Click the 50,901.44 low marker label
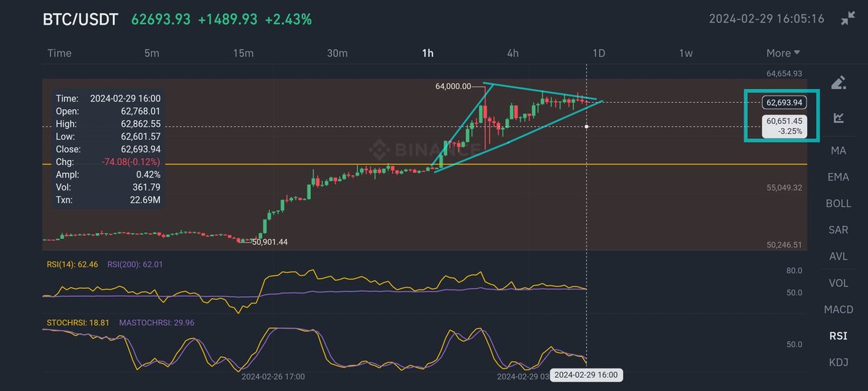The height and width of the screenshot is (391, 868). coord(270,242)
